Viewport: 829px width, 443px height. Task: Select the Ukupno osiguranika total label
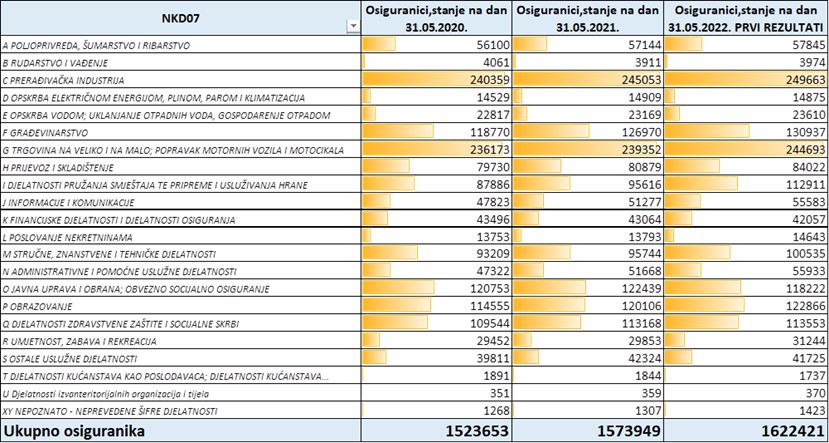coord(74,431)
